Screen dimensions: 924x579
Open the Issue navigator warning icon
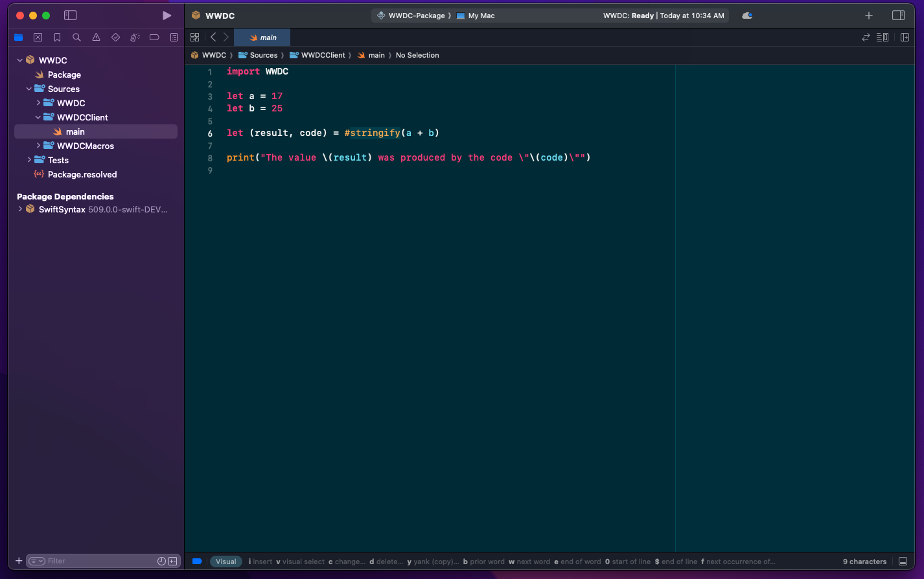[x=96, y=38]
